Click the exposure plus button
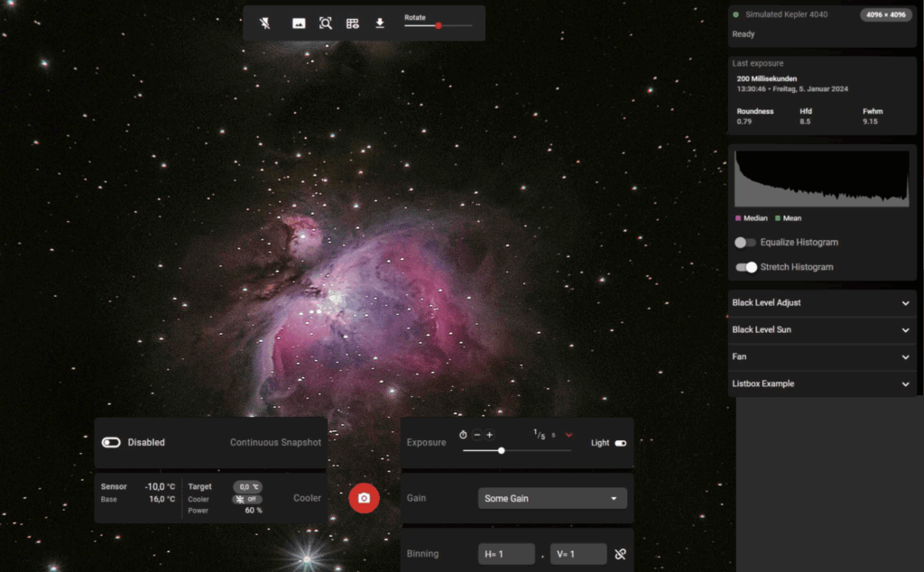 click(x=490, y=435)
